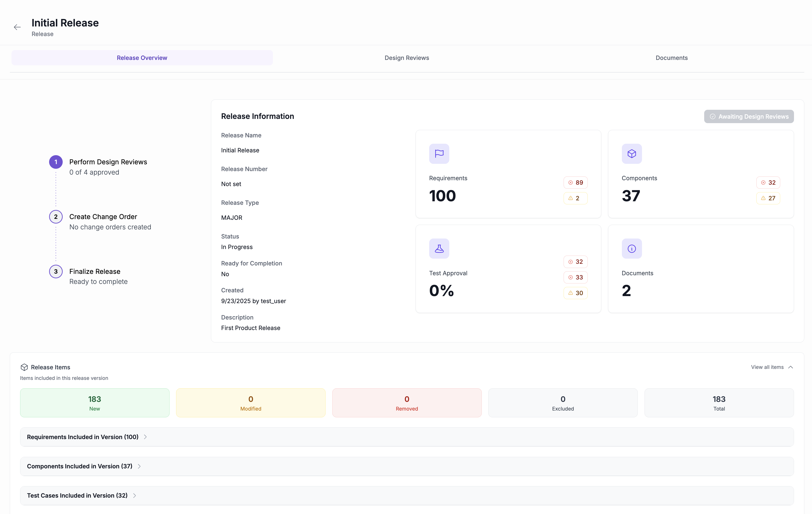
Task: Click the back arrow next to Initial Release
Action: pyautogui.click(x=17, y=27)
